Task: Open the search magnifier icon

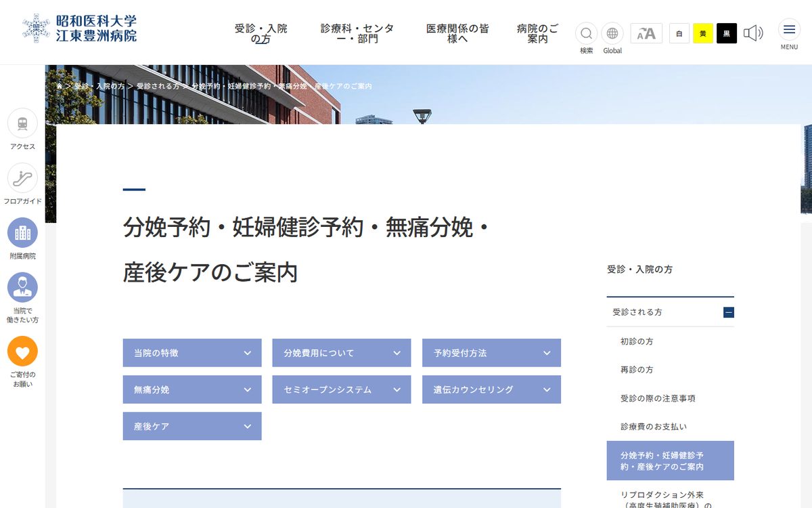Action: point(586,33)
